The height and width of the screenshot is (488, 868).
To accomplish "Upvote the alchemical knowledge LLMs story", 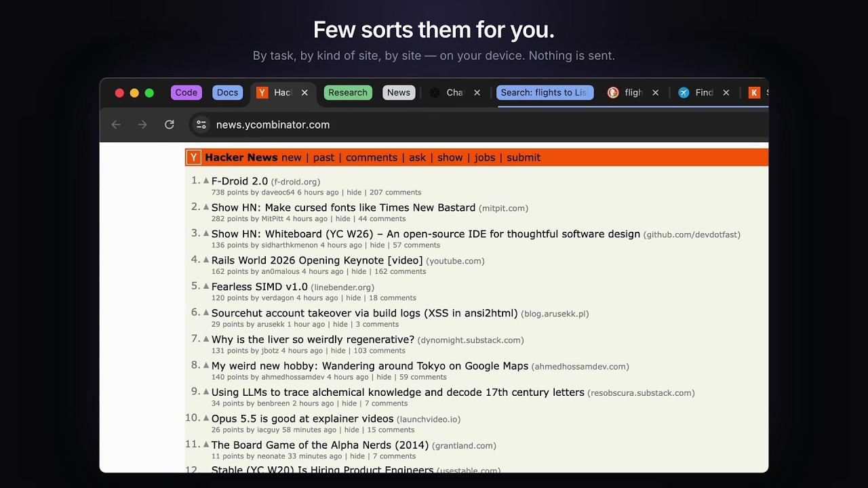I will point(206,392).
